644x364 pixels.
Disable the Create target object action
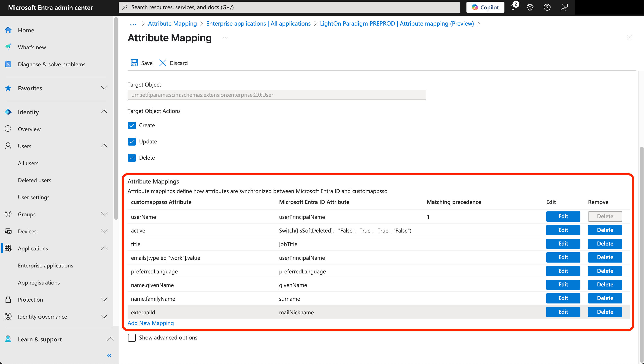click(x=132, y=125)
